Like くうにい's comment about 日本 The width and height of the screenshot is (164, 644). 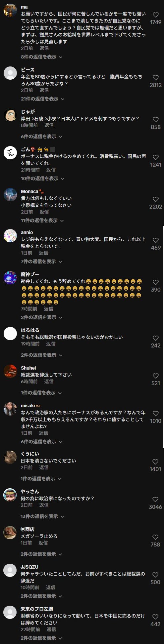pos(155,462)
